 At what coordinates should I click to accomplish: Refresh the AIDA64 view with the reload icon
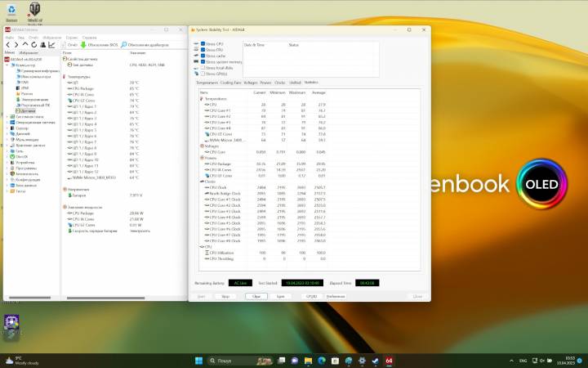[x=33, y=45]
